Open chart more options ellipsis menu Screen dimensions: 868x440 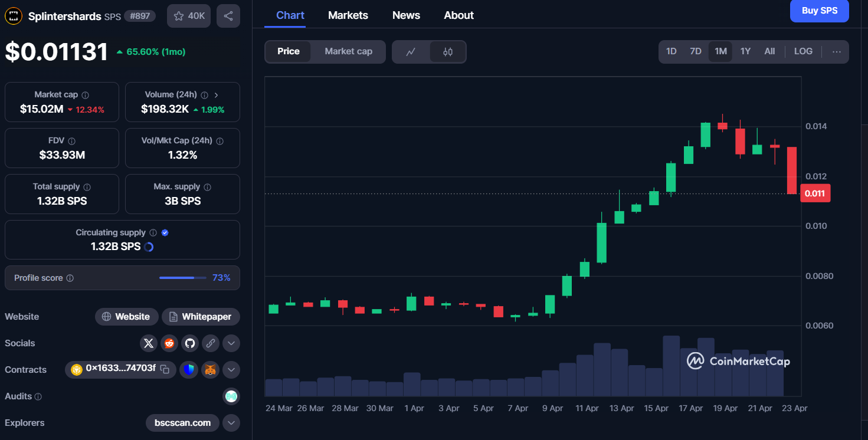click(836, 51)
